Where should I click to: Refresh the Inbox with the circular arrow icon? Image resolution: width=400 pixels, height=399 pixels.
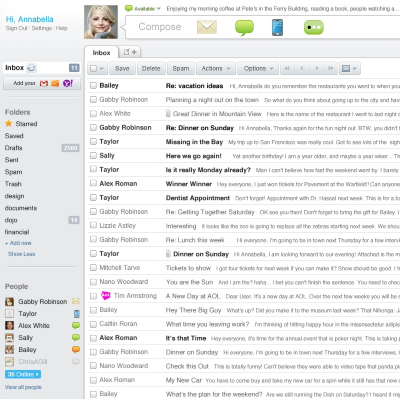31,68
